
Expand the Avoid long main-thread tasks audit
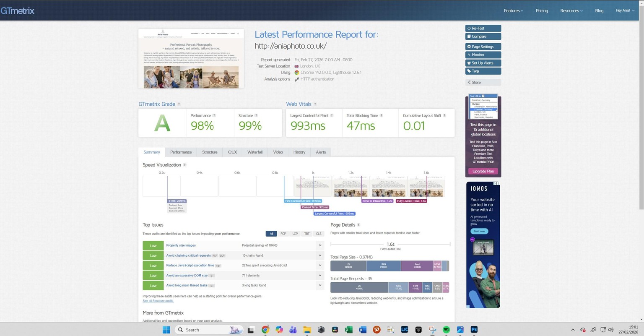click(x=320, y=285)
